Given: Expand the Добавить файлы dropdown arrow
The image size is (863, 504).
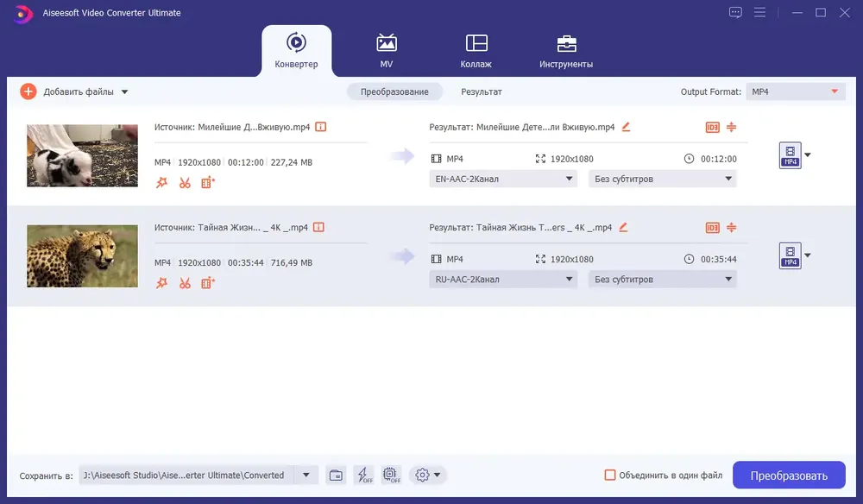Looking at the screenshot, I should pyautogui.click(x=125, y=91).
